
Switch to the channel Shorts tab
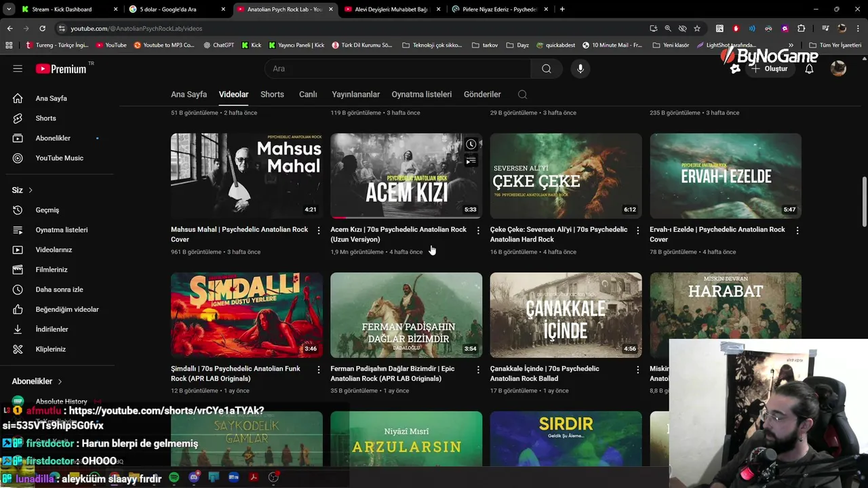pyautogui.click(x=273, y=94)
